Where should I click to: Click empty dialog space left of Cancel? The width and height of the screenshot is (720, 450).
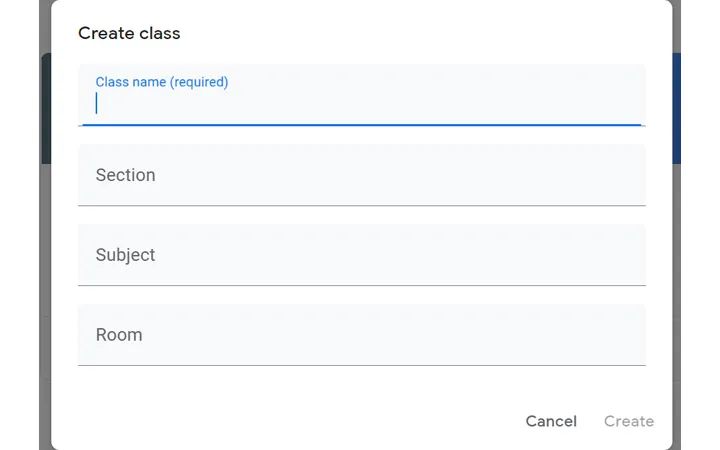click(x=300, y=421)
